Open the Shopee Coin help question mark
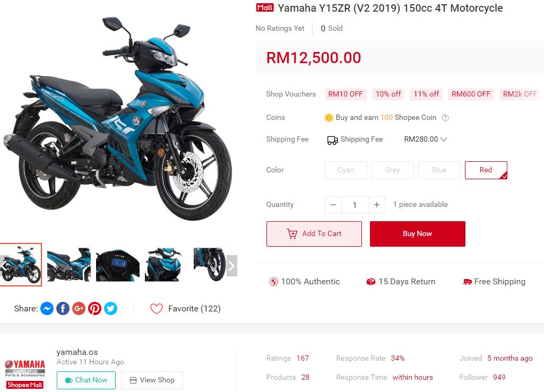The image size is (544, 392). click(445, 118)
